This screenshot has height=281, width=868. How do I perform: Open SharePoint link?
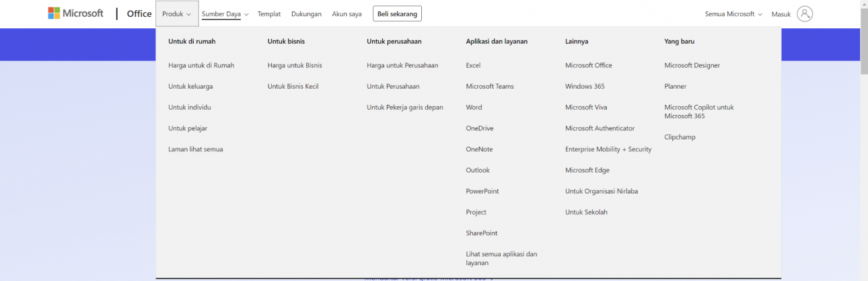pos(482,233)
